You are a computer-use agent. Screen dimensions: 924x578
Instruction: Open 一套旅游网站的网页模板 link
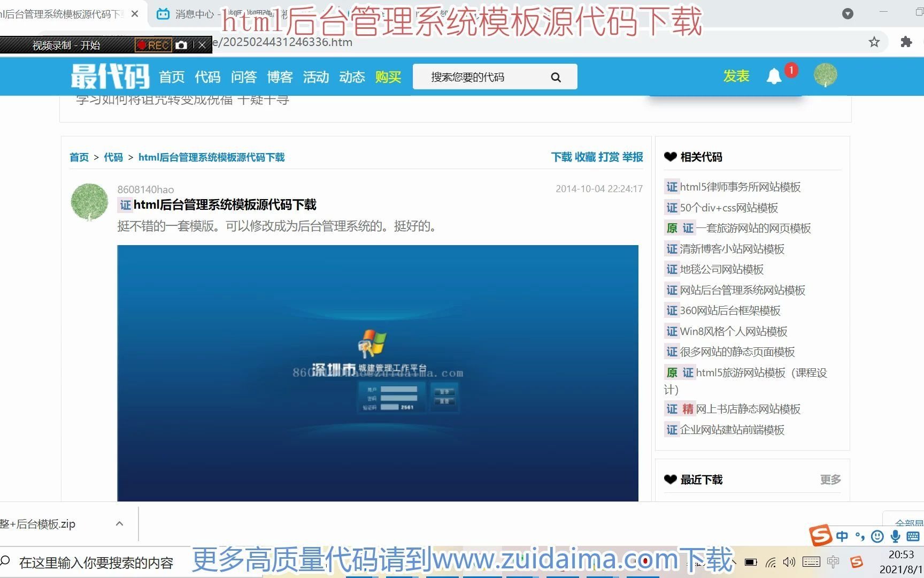[x=753, y=228]
